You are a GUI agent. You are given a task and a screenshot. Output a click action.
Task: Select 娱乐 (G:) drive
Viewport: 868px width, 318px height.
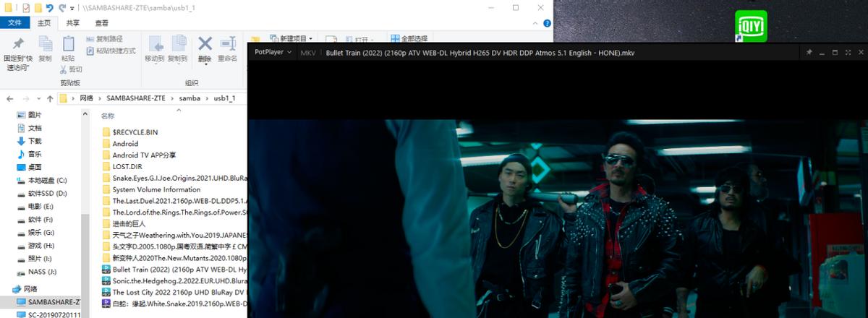point(35,232)
